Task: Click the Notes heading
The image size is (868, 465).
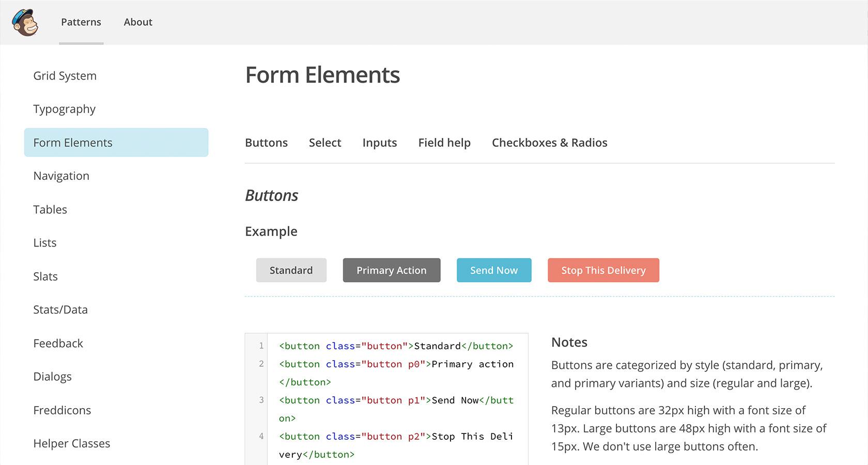Action: [569, 342]
